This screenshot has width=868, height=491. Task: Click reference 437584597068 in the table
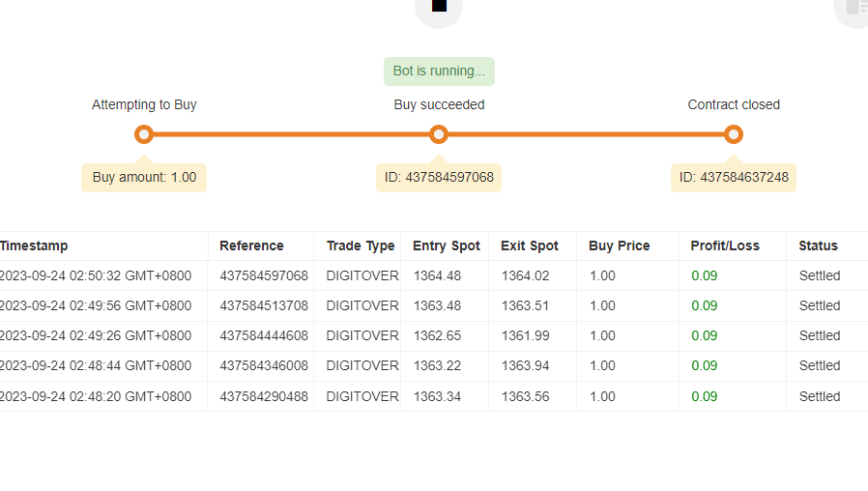[264, 275]
